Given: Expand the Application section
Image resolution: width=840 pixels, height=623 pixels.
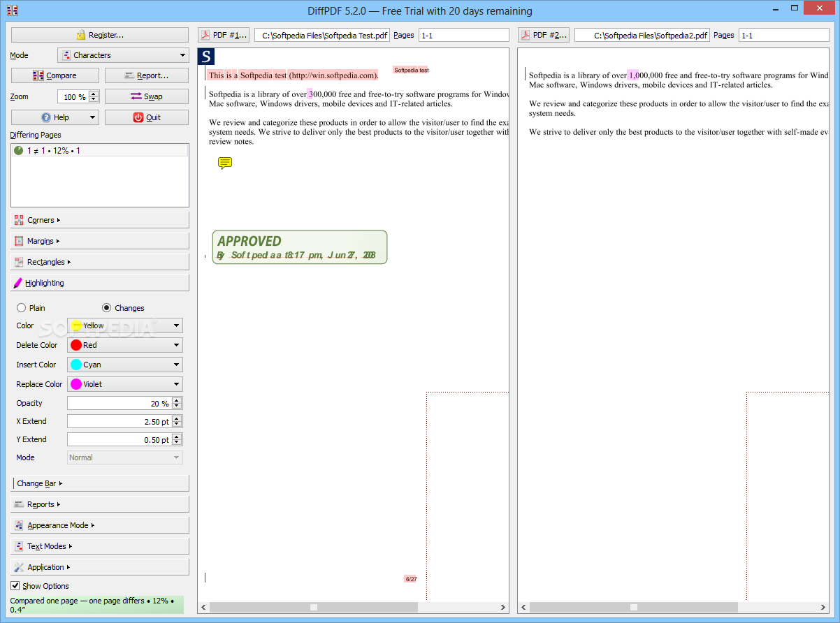Looking at the screenshot, I should [100, 567].
